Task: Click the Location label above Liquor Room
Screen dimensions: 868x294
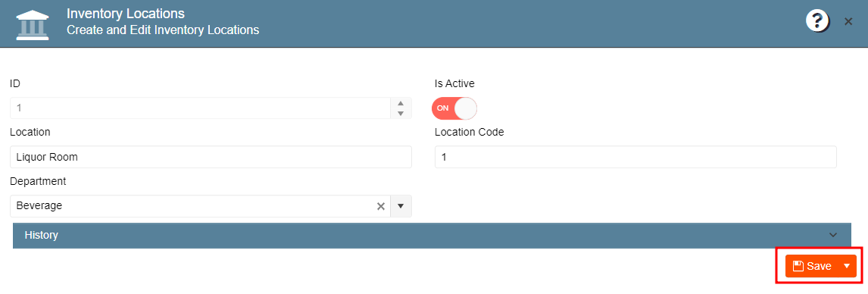Action: (x=30, y=132)
